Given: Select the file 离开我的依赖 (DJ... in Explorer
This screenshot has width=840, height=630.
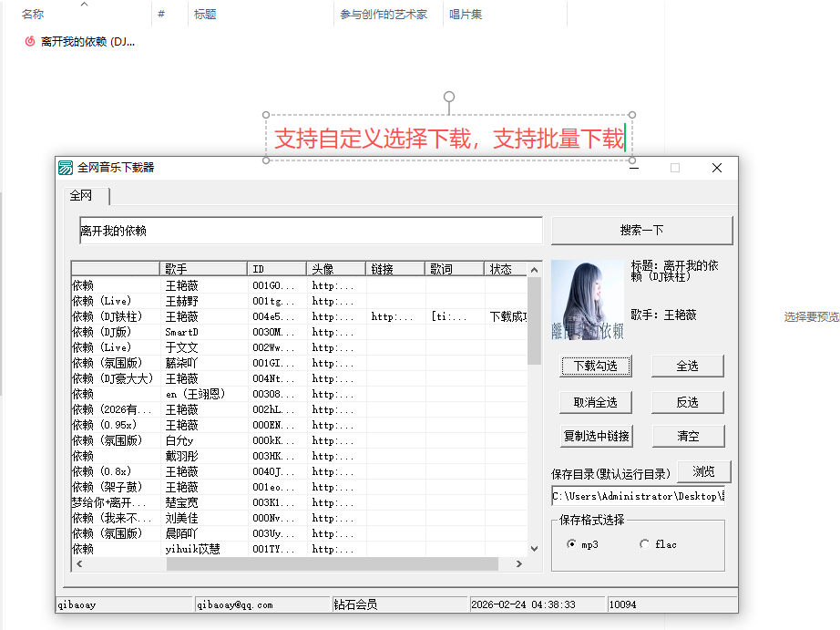Looking at the screenshot, I should 80,42.
